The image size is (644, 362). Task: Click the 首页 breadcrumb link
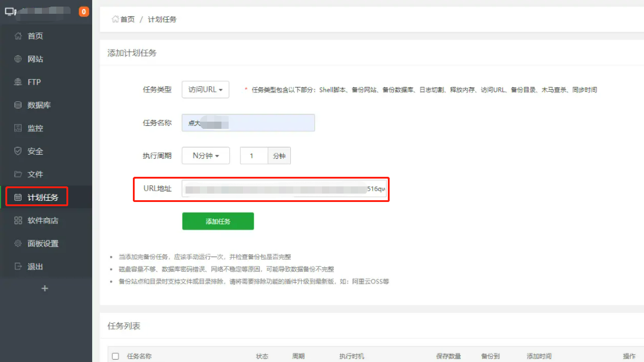pyautogui.click(x=127, y=19)
